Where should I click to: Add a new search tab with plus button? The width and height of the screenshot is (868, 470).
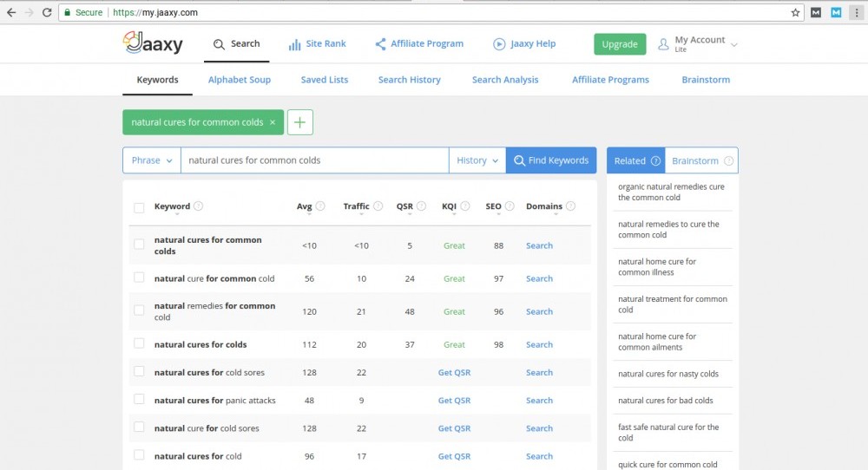(x=299, y=122)
